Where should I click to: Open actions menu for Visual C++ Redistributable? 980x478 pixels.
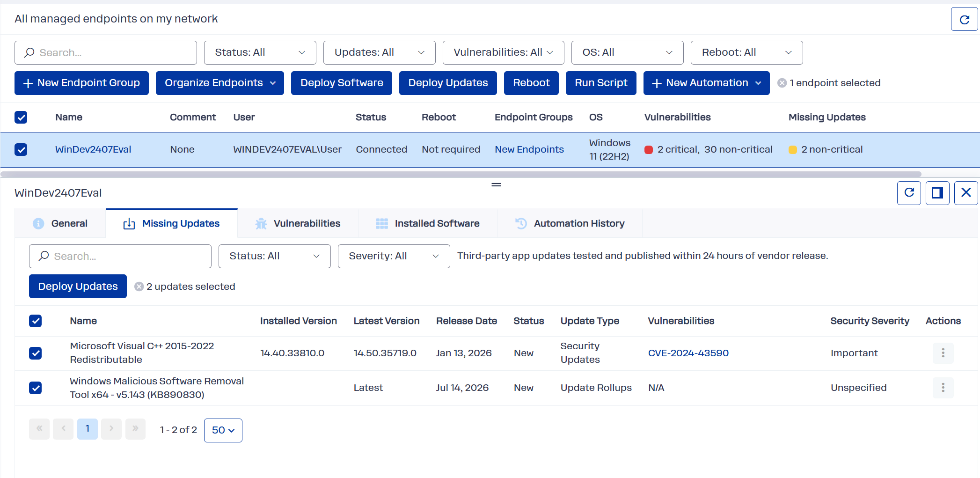tap(943, 353)
